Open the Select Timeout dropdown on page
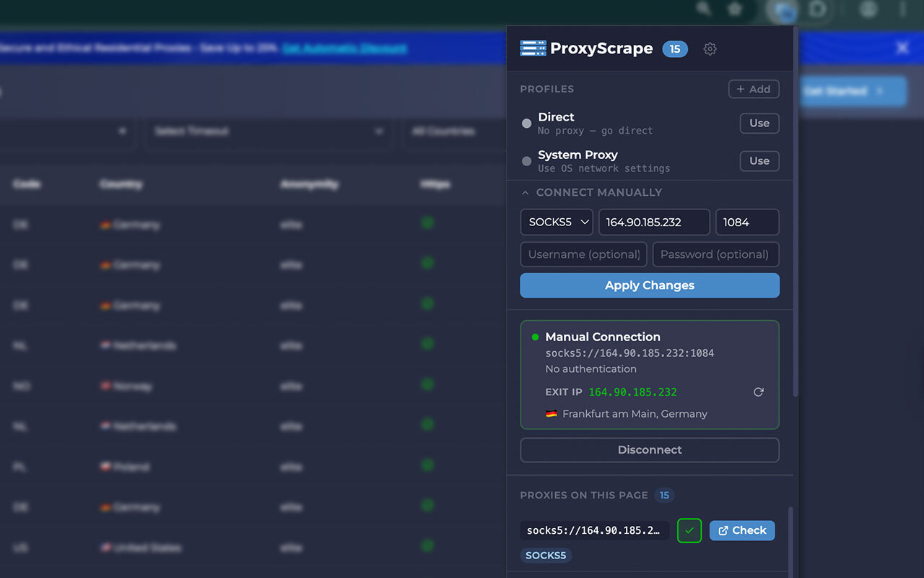Image resolution: width=924 pixels, height=578 pixels. click(x=268, y=131)
